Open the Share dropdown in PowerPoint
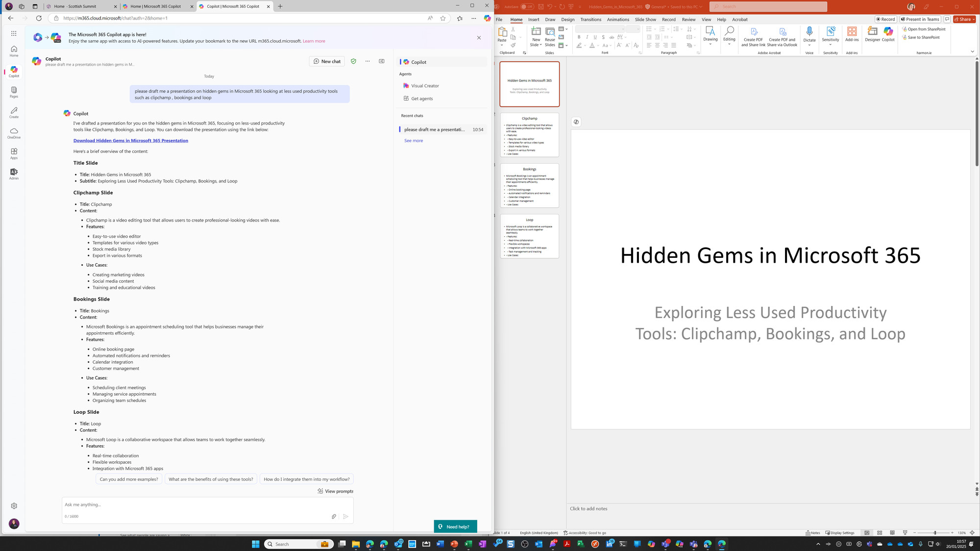This screenshot has width=980, height=551. [x=964, y=19]
